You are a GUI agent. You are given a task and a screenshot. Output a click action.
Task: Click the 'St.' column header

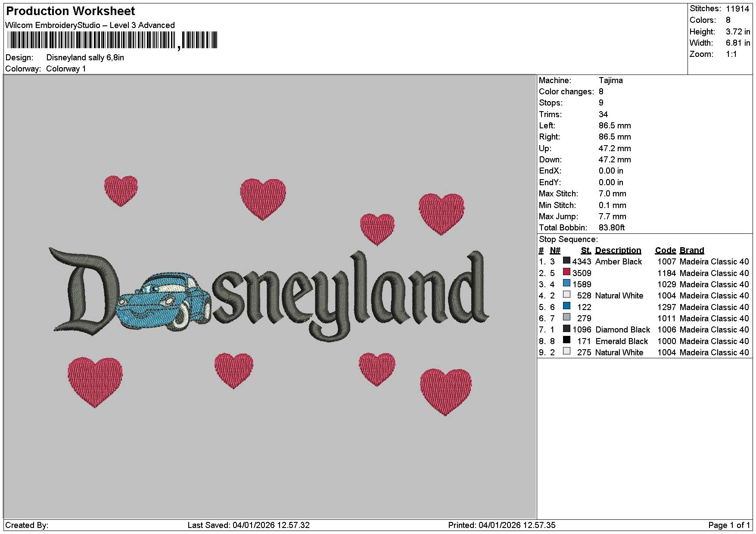click(586, 251)
